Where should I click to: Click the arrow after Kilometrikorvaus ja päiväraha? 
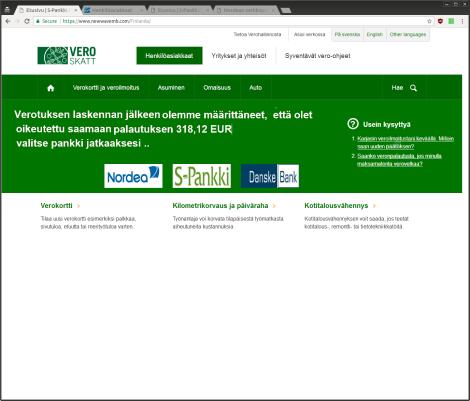pos(274,206)
